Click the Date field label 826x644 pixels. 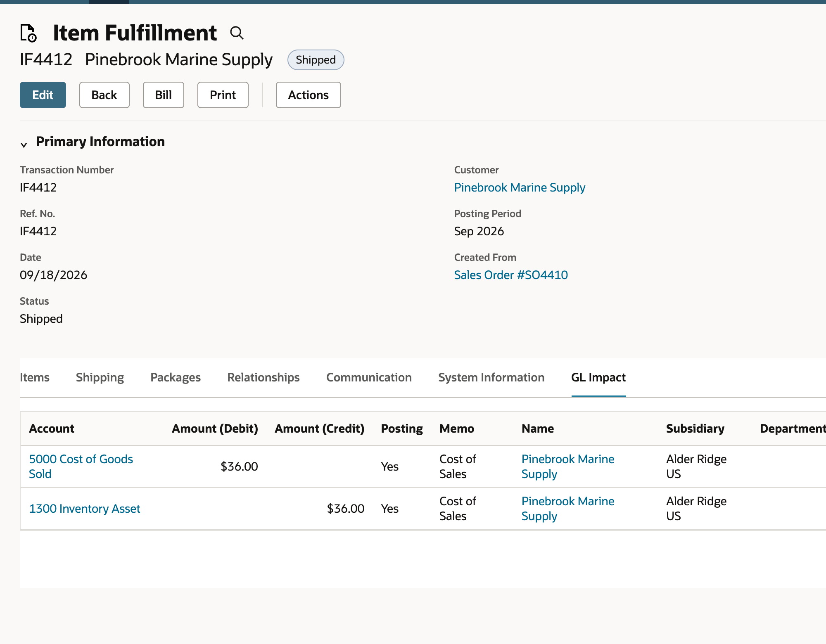pyautogui.click(x=31, y=258)
